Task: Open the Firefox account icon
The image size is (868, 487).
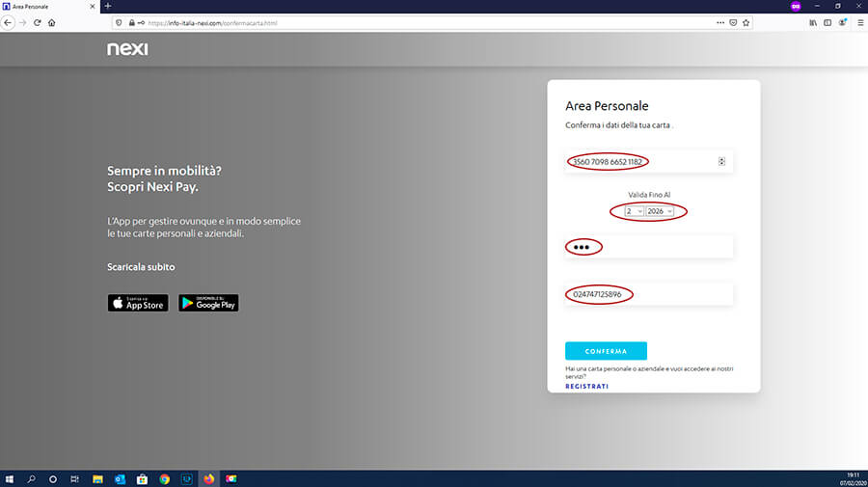Action: (x=842, y=23)
